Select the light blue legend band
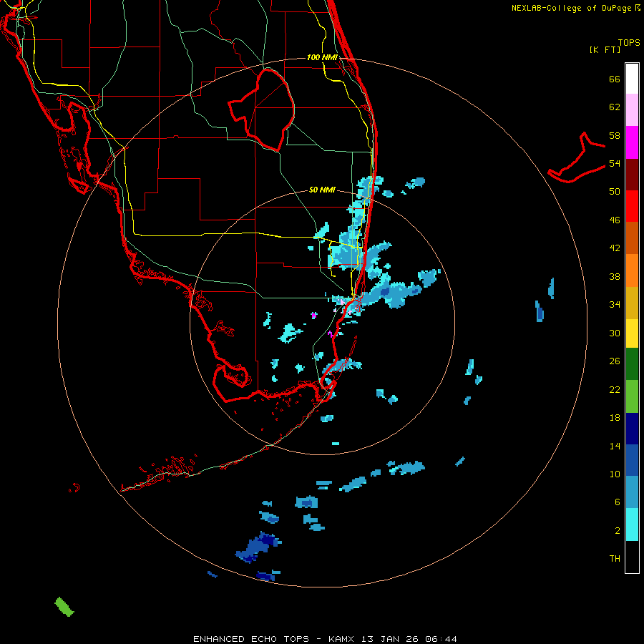This screenshot has width=644, height=644. tap(632, 492)
